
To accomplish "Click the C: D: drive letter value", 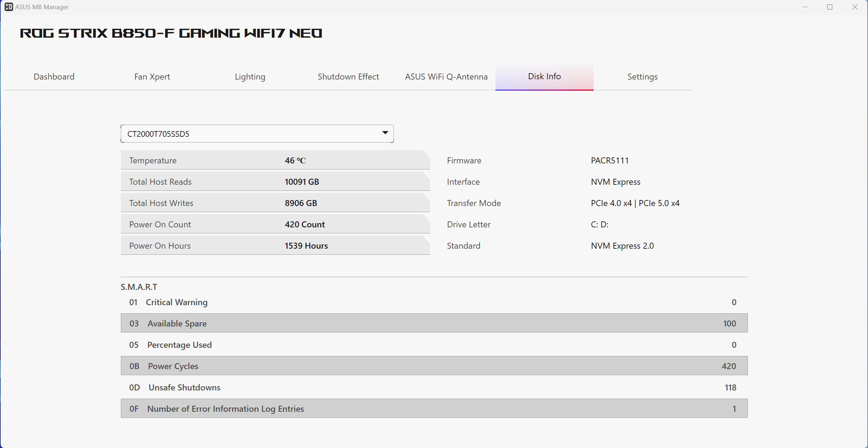I will tap(599, 225).
